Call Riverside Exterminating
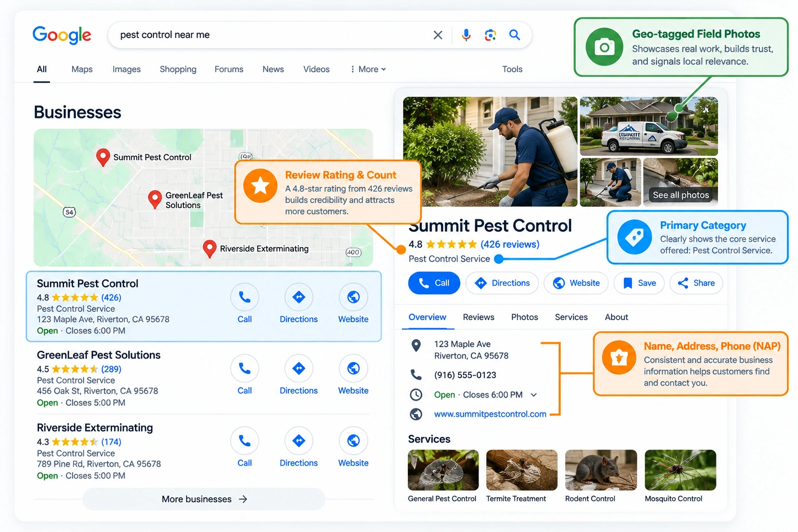 click(245, 441)
